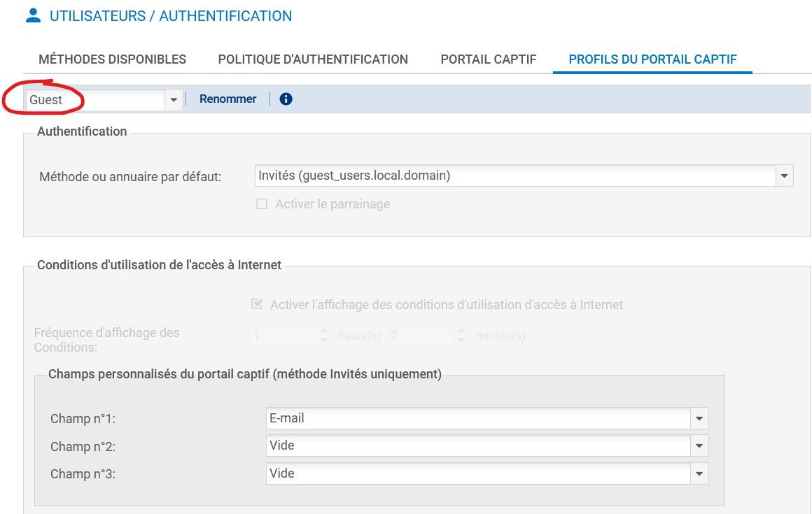This screenshot has height=514, width=812.
Task: Decrease the heure(s) value with down arrow
Action: click(x=323, y=340)
